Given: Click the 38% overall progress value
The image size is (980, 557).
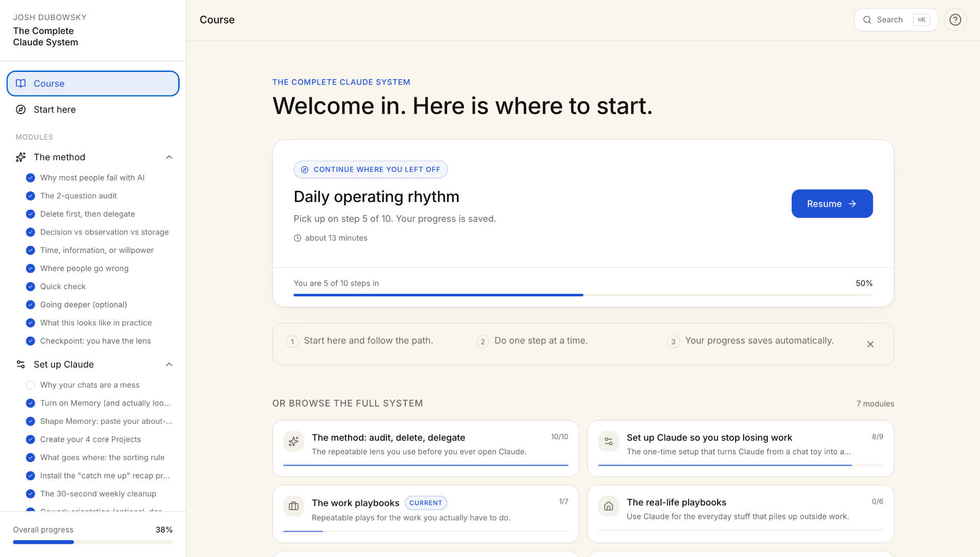Looking at the screenshot, I should (x=164, y=530).
